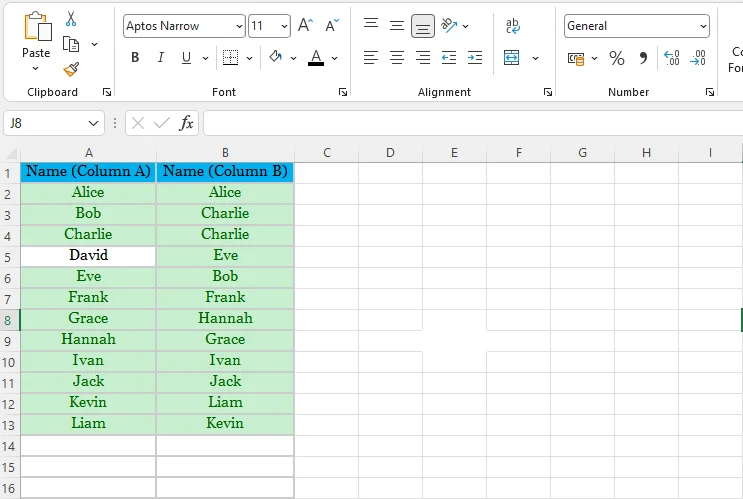Open Alignment settings dialog launcher

548,92
